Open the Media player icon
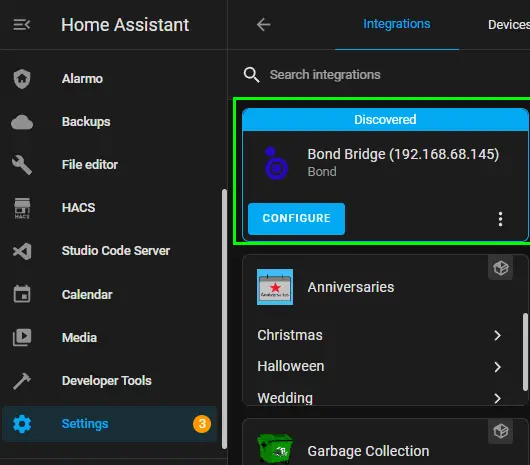 click(x=22, y=337)
